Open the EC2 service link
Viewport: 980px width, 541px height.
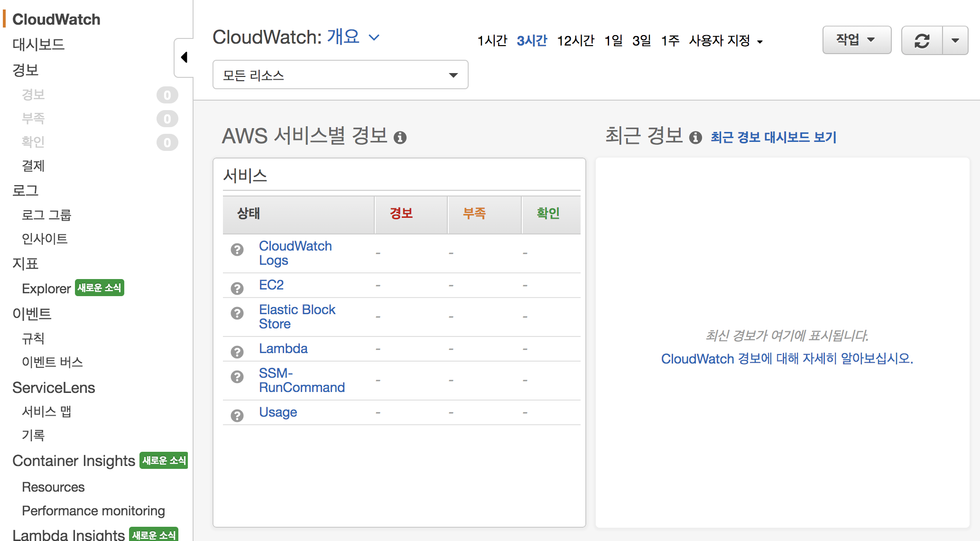point(271,285)
